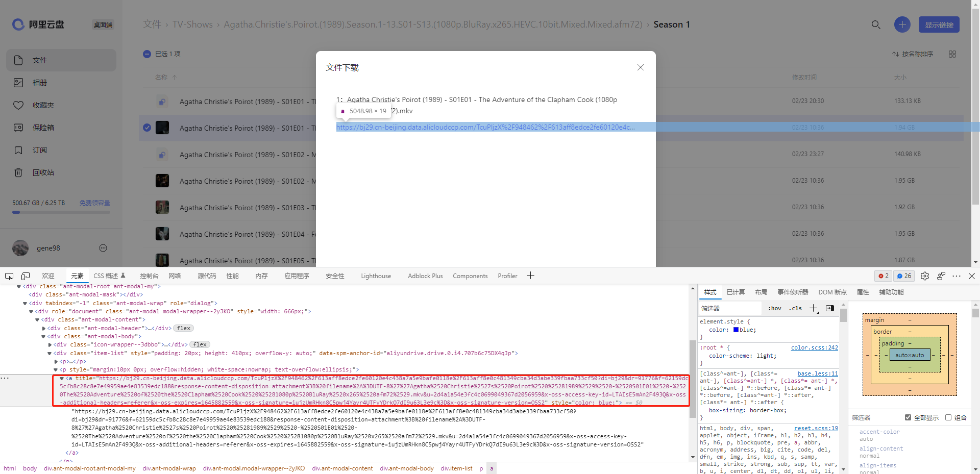Add new style rule plus icon
980x474 pixels.
click(x=814, y=308)
